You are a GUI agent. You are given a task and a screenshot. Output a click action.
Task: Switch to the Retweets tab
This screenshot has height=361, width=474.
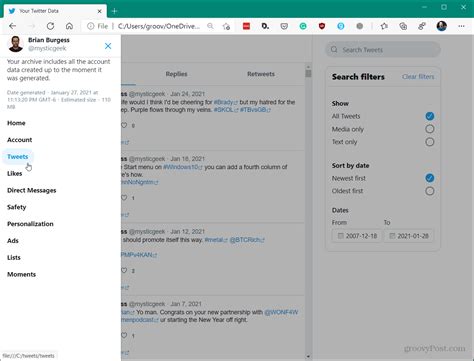(x=261, y=74)
